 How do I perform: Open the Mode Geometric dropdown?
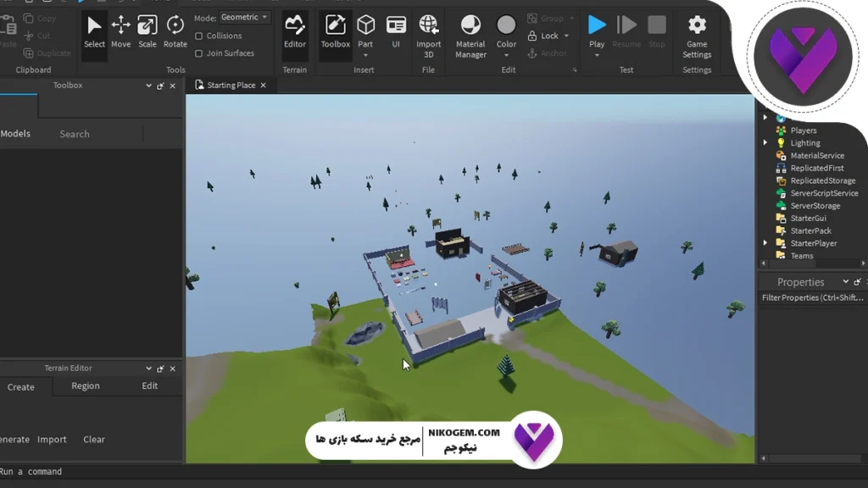click(244, 17)
